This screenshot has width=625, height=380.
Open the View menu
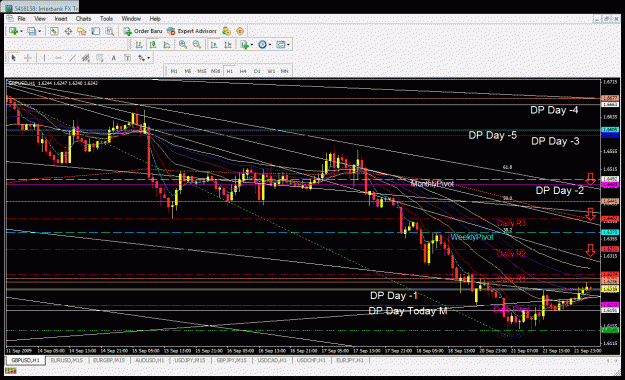40,19
